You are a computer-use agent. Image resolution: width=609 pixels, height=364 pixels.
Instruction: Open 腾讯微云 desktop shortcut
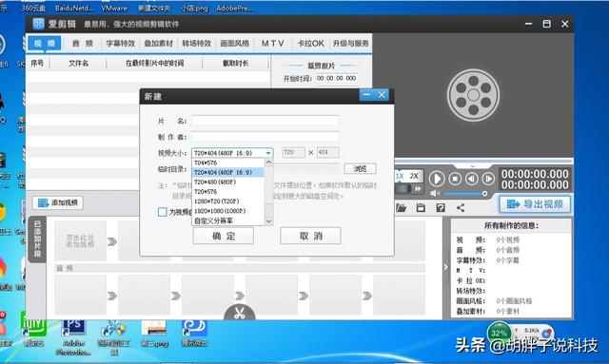(194, 333)
